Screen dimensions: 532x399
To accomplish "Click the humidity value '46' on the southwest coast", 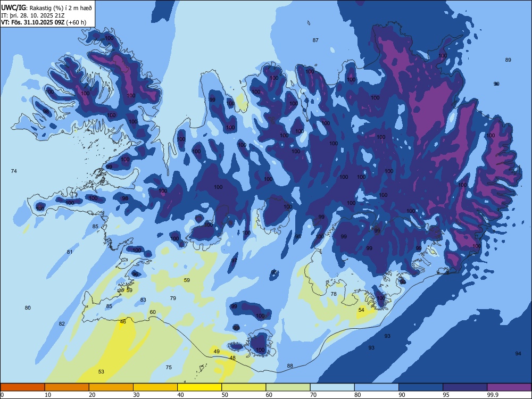I will pos(123,322).
